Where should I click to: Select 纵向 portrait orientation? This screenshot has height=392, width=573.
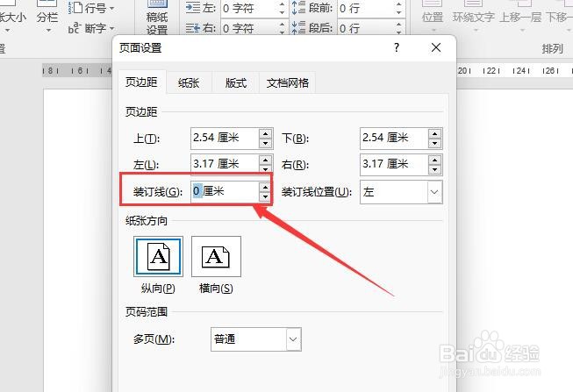(158, 256)
